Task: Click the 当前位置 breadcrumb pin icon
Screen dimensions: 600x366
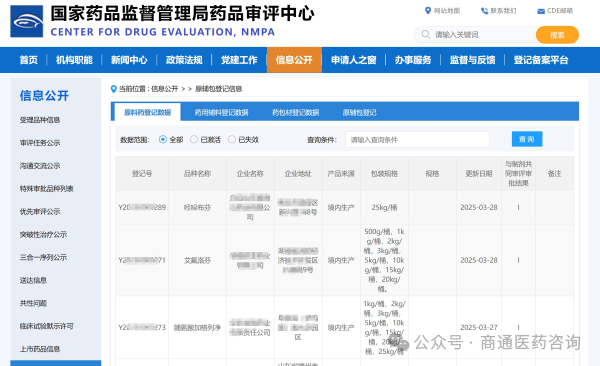Action: pos(114,89)
